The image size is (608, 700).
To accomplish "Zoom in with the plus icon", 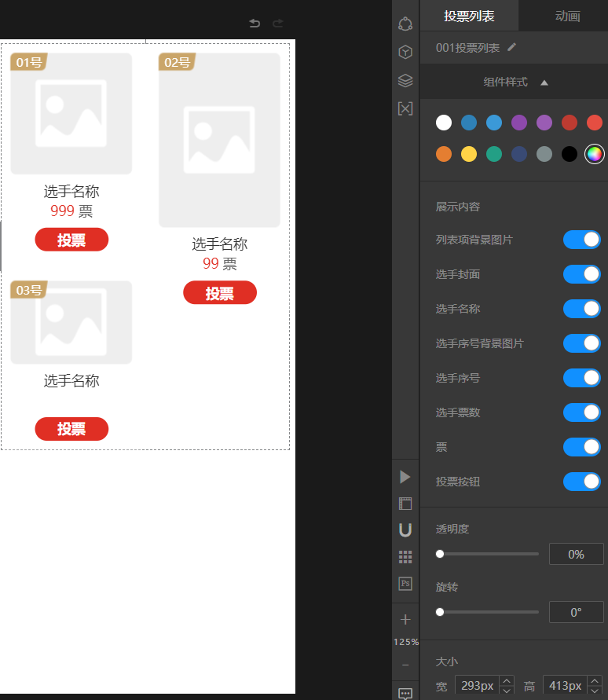I will point(405,619).
